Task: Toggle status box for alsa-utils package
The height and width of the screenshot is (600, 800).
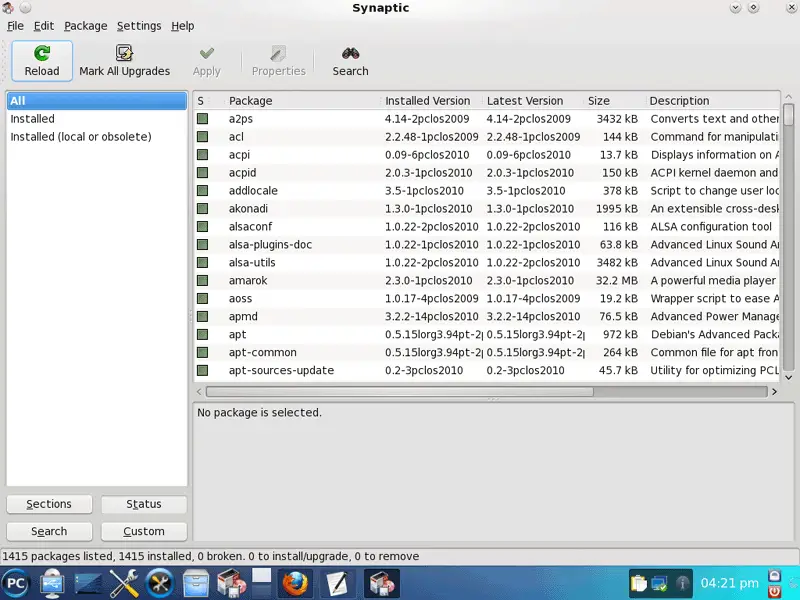Action: 203,262
